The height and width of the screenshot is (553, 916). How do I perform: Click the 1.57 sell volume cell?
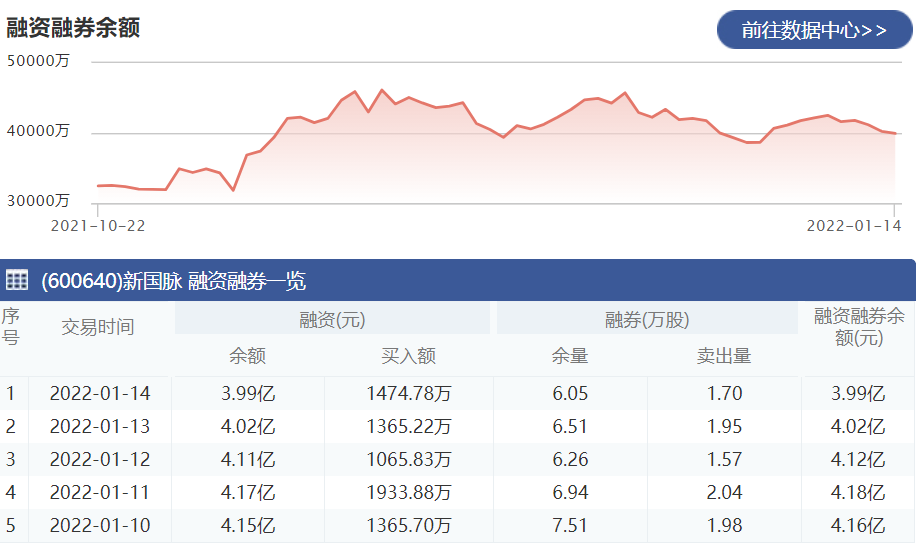pyautogui.click(x=724, y=460)
